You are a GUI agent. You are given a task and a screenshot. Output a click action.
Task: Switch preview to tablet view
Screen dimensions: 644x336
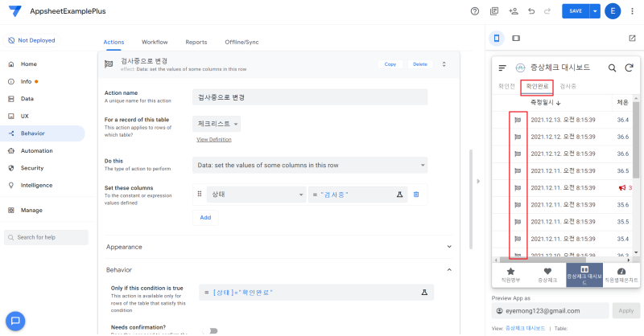coord(516,38)
